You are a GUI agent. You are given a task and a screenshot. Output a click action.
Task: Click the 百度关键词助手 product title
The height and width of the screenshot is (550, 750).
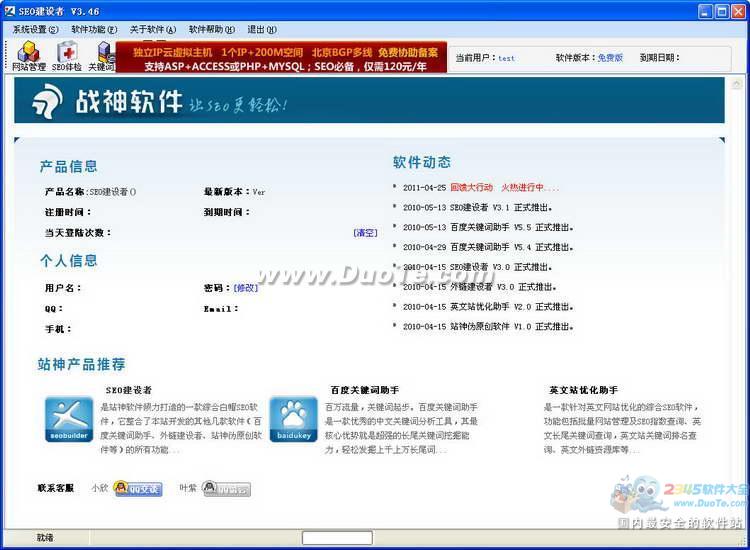pyautogui.click(x=365, y=390)
